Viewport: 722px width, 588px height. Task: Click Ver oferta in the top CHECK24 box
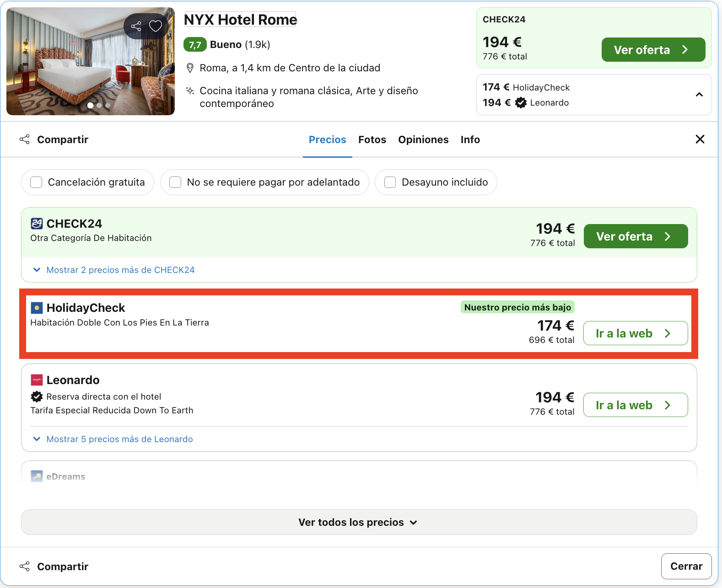point(653,49)
